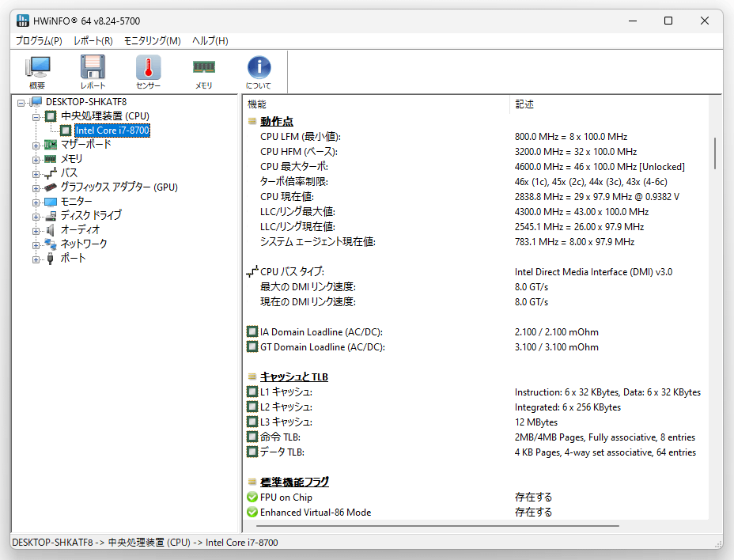Click the 記述 column header
This screenshot has width=734, height=560.
tap(609, 104)
